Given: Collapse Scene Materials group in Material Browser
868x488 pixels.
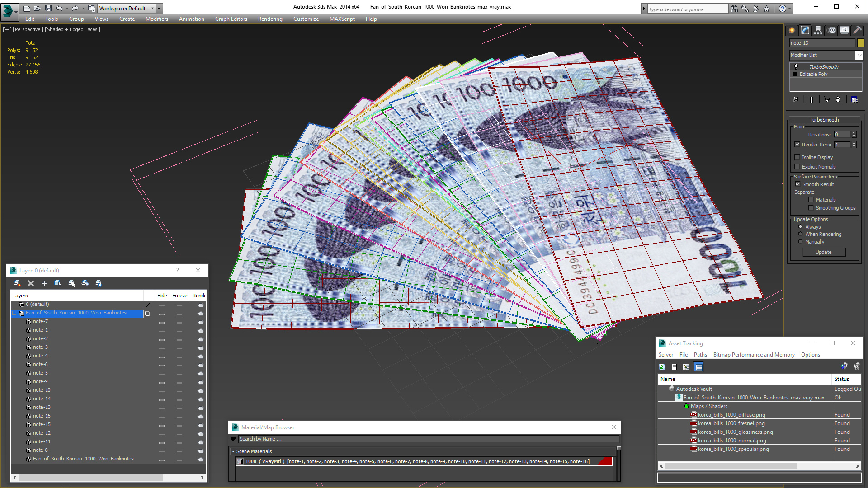Looking at the screenshot, I should tap(233, 451).
